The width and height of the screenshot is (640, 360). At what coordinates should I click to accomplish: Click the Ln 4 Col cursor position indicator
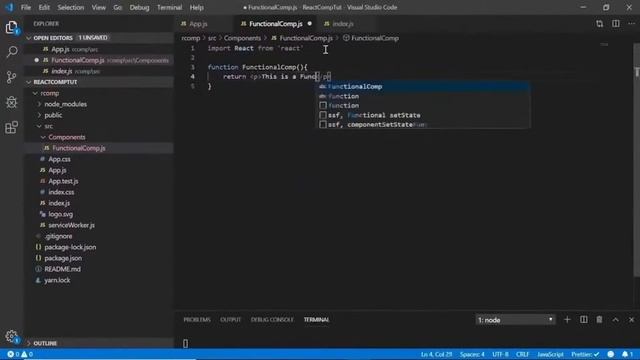pyautogui.click(x=436, y=354)
